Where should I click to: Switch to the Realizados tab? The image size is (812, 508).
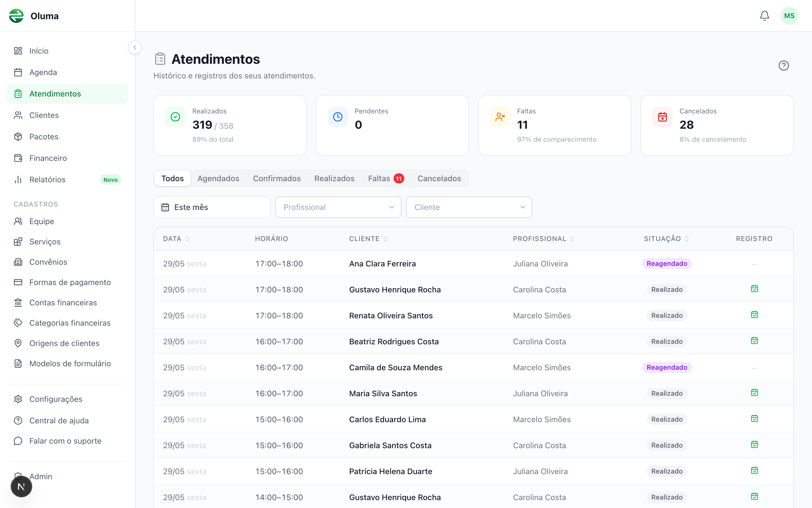(x=334, y=178)
